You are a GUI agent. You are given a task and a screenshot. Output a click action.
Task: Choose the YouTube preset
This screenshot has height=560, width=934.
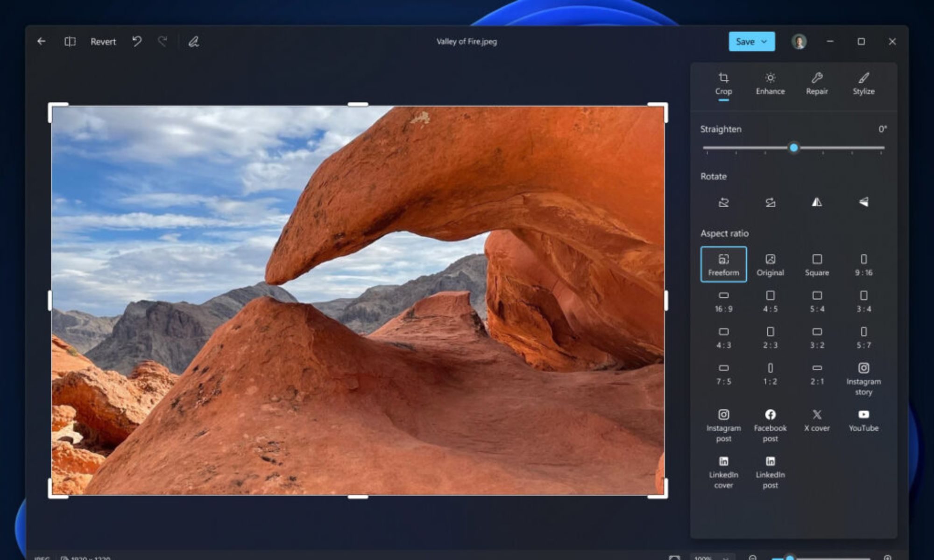point(863,421)
